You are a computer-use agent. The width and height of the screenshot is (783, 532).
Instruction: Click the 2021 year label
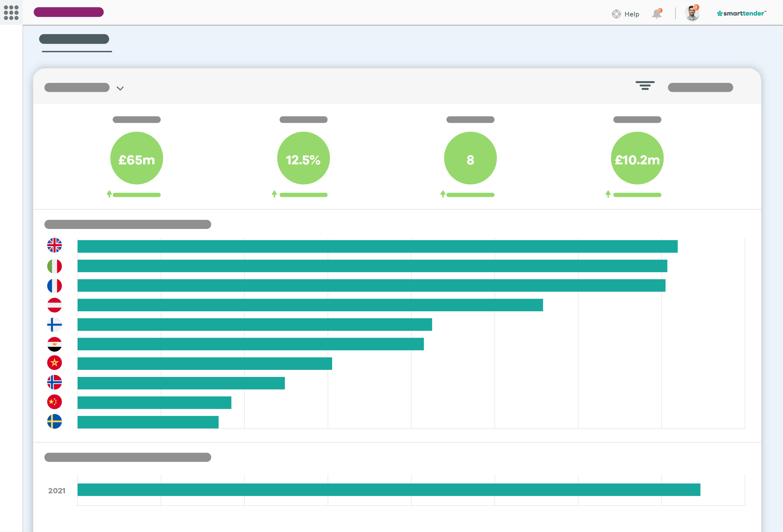(57, 491)
